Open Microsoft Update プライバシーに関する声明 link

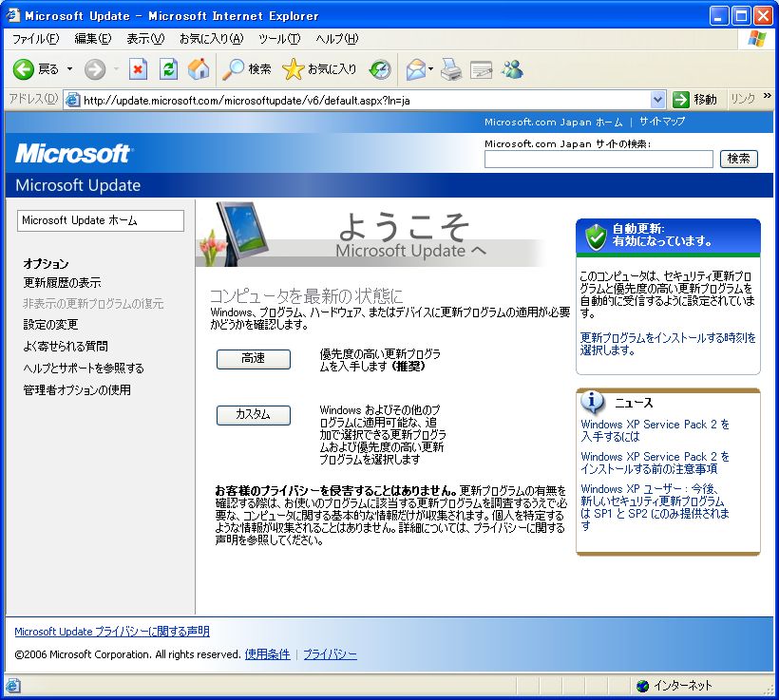point(112,632)
